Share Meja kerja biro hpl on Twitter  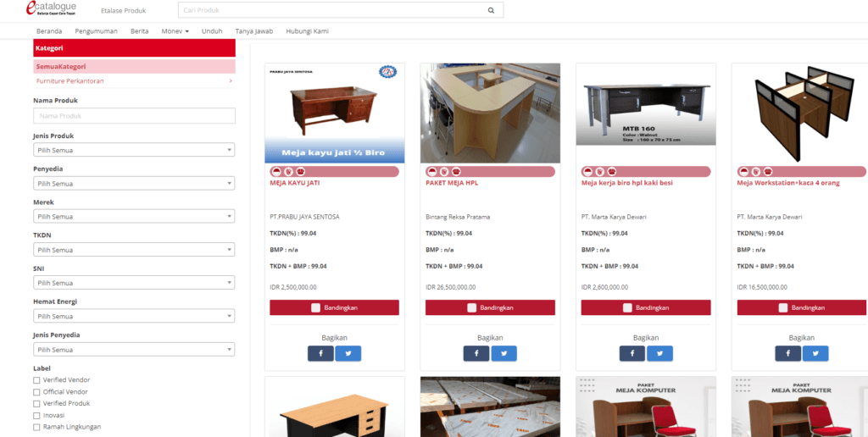[x=659, y=353]
